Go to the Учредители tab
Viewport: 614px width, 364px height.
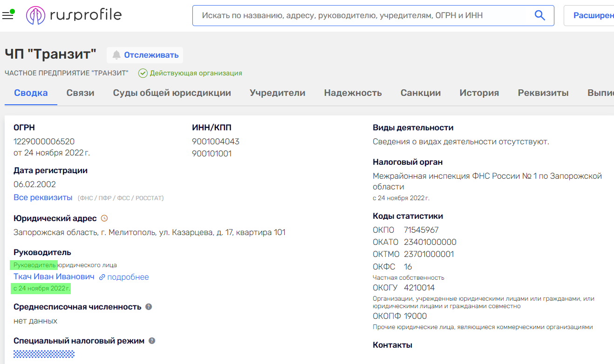pyautogui.click(x=277, y=93)
